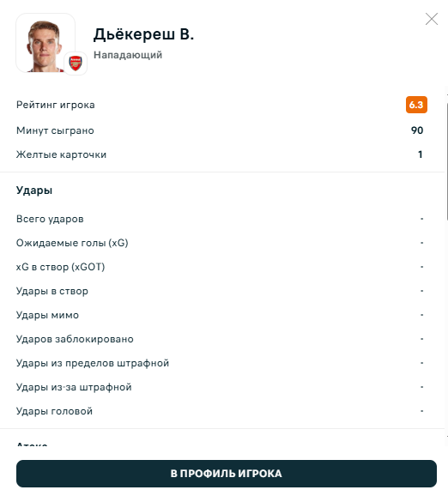Select Удары из-за штрафной row
Screen dimensions: 448x502
tap(221, 387)
